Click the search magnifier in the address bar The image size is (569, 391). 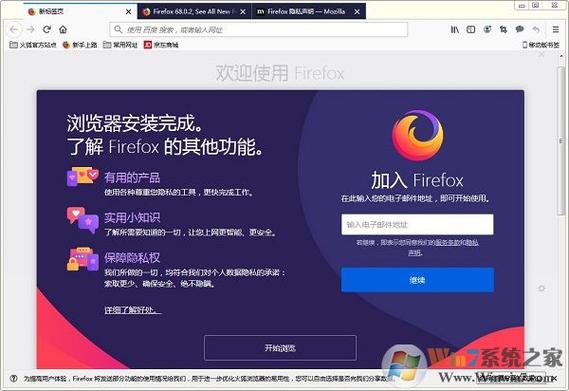[x=118, y=29]
